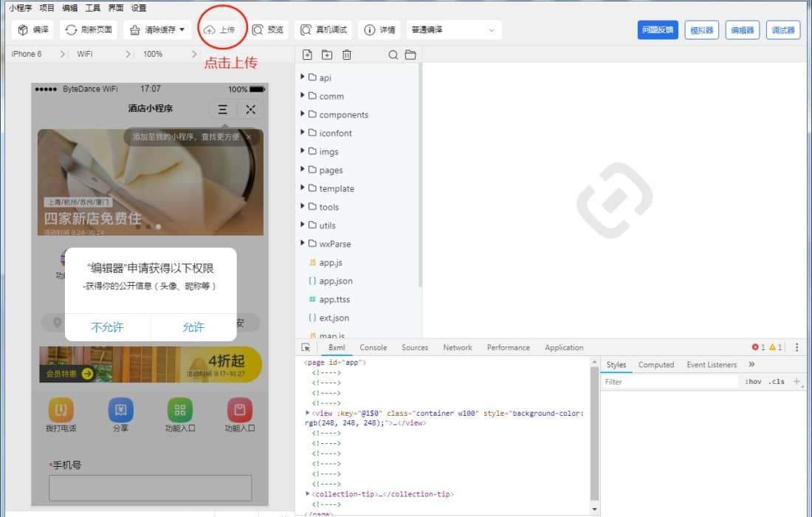
Task: Switch to the Sources tab
Action: click(x=415, y=348)
